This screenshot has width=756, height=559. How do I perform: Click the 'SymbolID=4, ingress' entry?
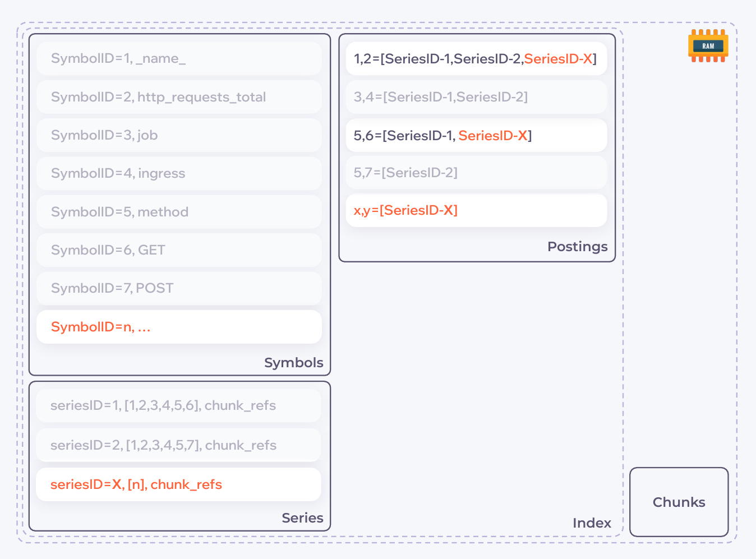(x=179, y=173)
